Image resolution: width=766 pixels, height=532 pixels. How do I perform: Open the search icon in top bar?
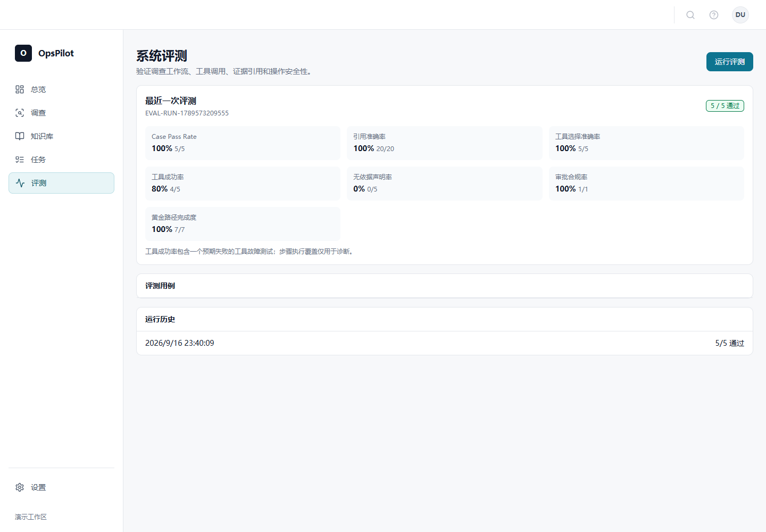(x=690, y=15)
